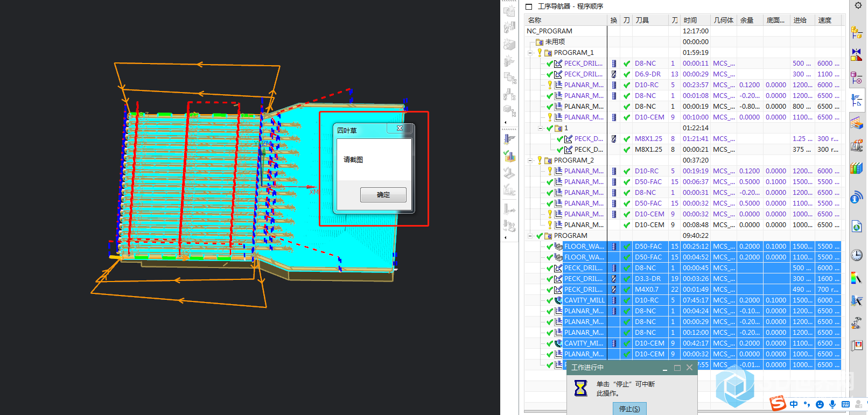The image size is (868, 415).
Task: Collapse subgroup 1 under PROGRAM_1
Action: pyautogui.click(x=541, y=128)
